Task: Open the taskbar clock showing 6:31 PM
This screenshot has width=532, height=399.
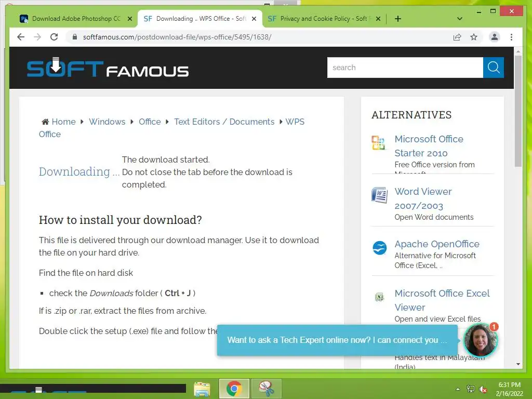Action: 509,389
